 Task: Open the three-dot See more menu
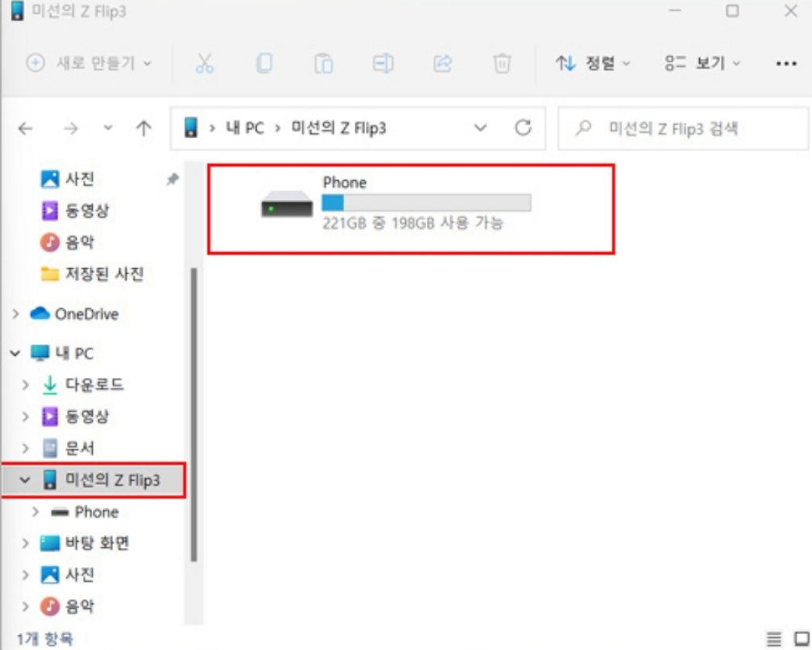point(786,63)
